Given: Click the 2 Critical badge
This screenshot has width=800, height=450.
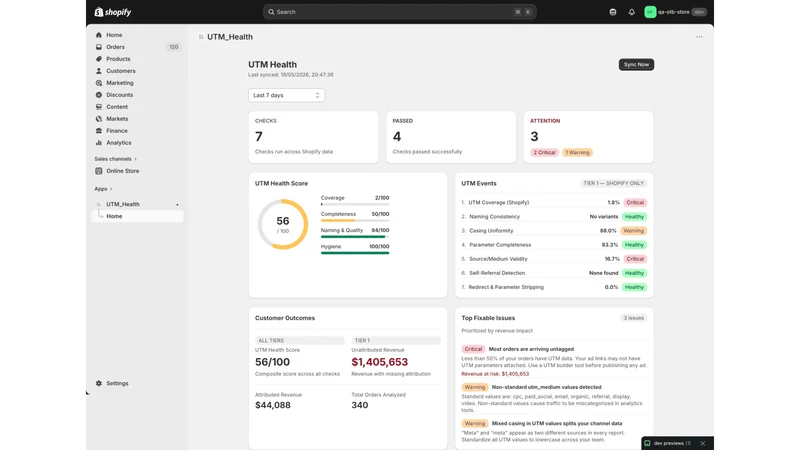Looking at the screenshot, I should tap(544, 153).
